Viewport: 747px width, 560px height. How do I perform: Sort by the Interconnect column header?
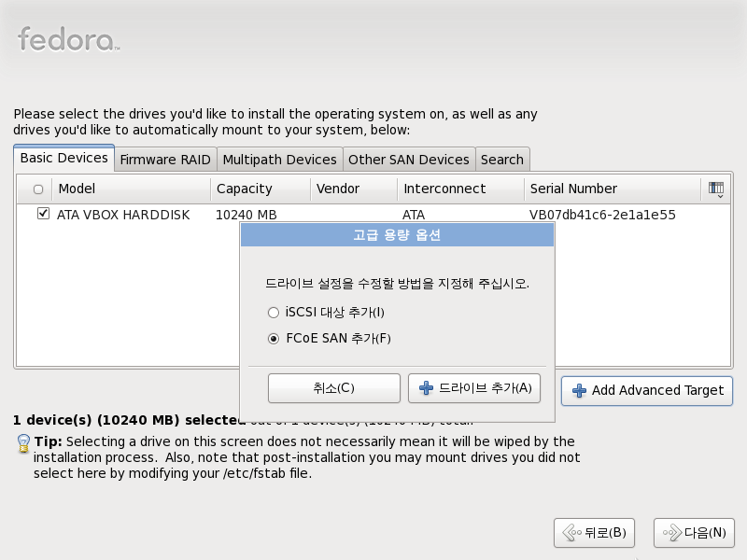(460, 189)
